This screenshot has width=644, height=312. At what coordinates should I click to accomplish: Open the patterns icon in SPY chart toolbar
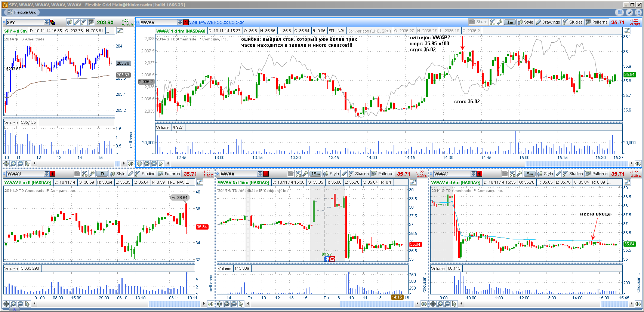91,22
